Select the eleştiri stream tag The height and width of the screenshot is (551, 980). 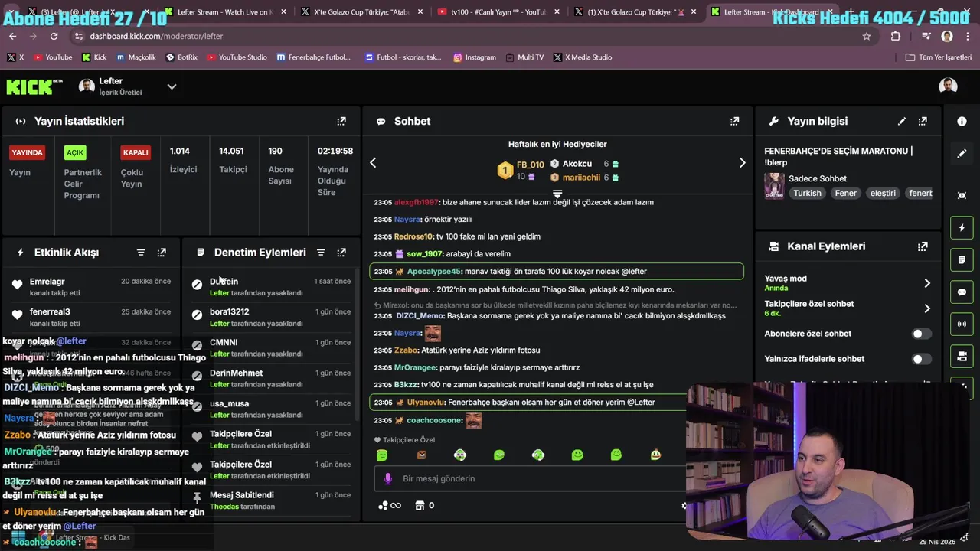coord(883,194)
